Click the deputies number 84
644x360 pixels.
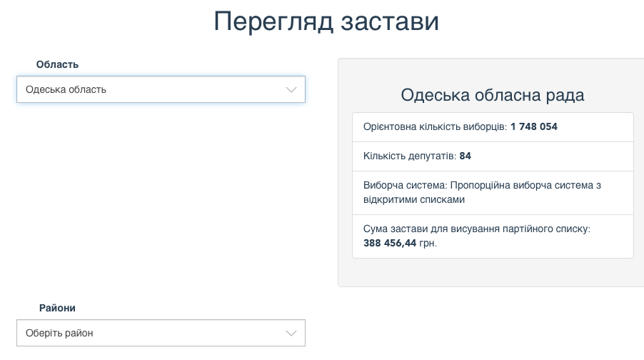click(x=466, y=156)
